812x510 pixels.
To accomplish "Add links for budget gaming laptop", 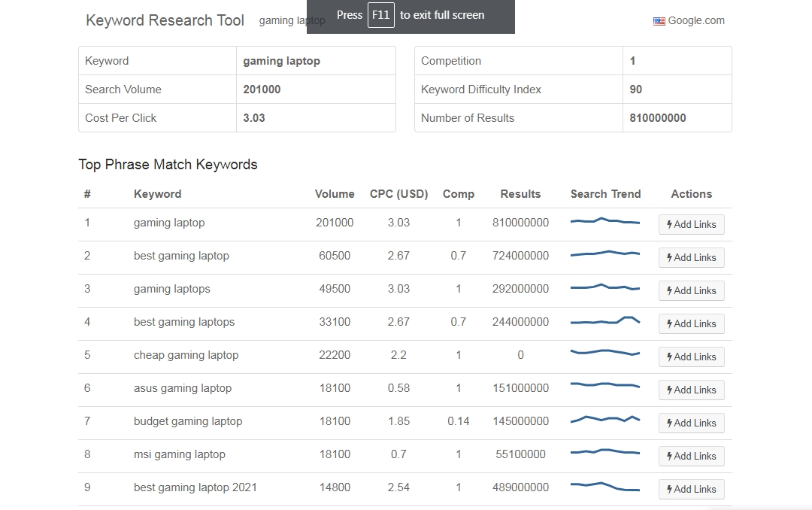I will [691, 423].
